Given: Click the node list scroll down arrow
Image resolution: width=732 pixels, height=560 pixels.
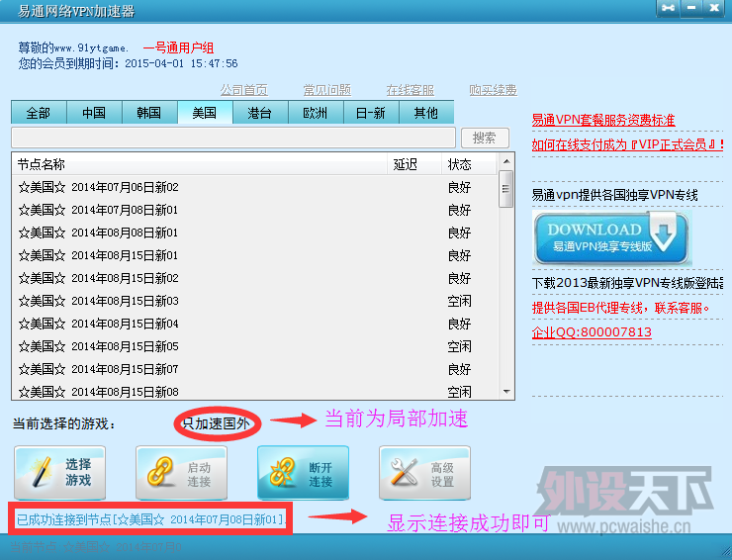Looking at the screenshot, I should tap(506, 392).
